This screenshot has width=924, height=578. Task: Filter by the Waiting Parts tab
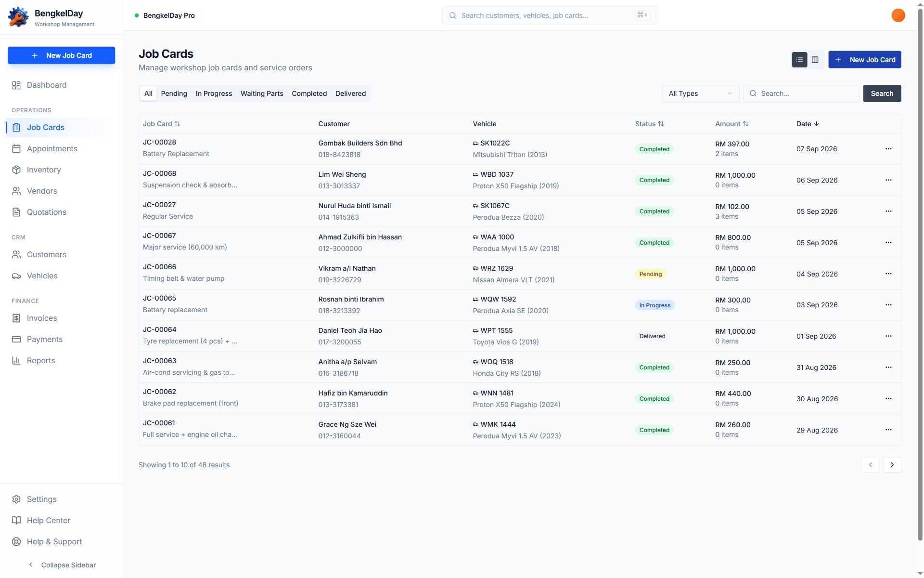262,93
